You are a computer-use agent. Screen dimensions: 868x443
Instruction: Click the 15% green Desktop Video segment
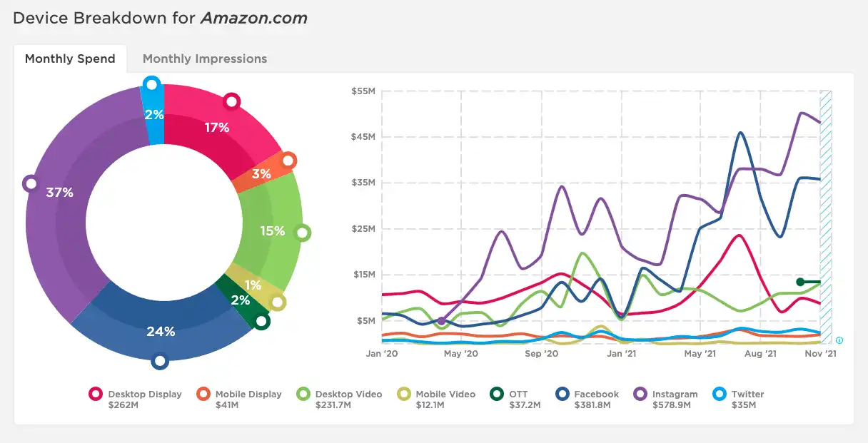tap(272, 230)
